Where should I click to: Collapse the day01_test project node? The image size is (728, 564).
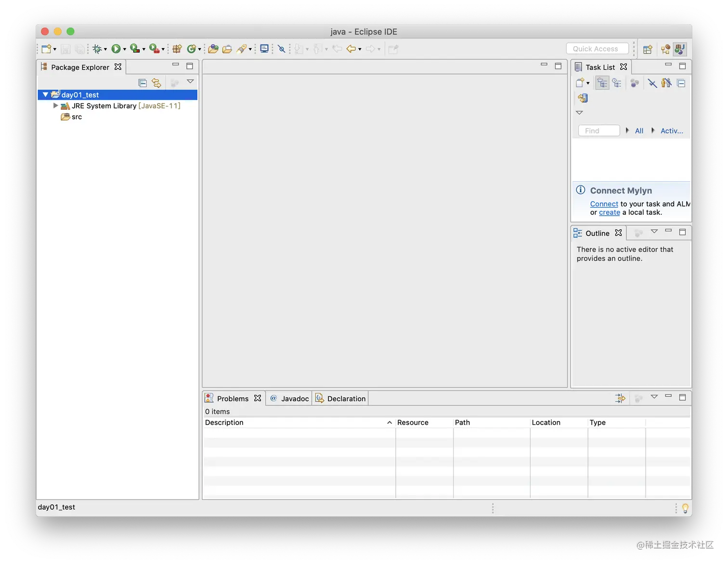click(46, 95)
